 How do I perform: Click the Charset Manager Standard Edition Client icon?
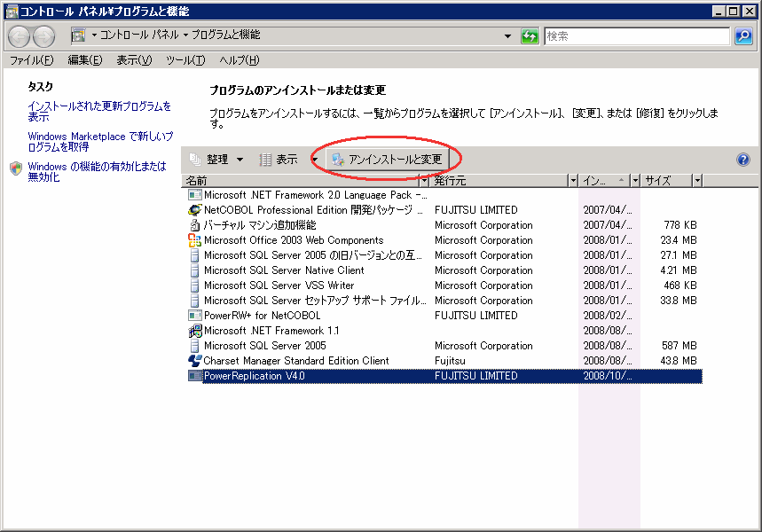tap(194, 361)
